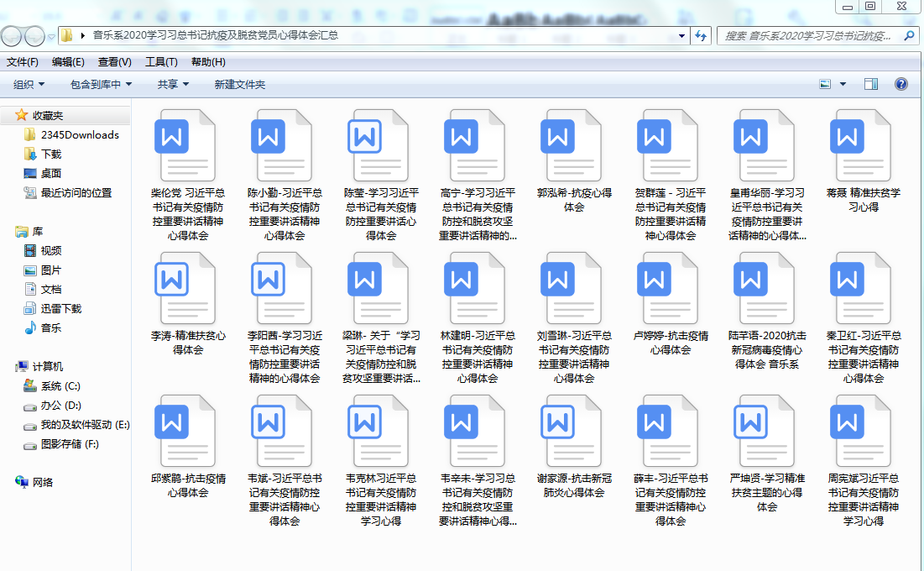Click 韦克林习近平总书记 document icon
Viewport: 924px width, 571px height.
point(378,431)
